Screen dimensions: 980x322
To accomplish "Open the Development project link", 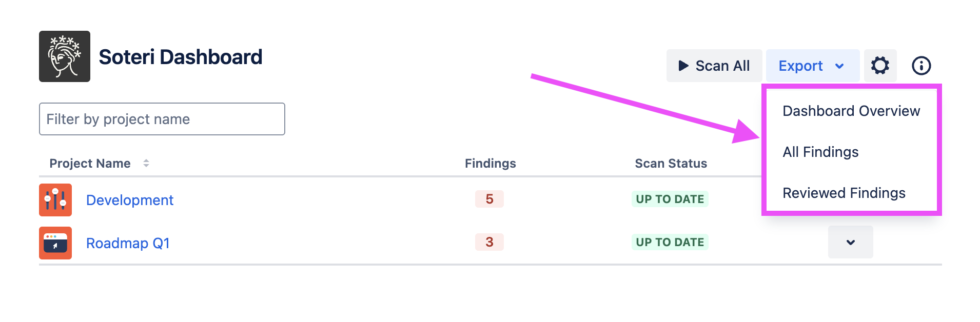I will (130, 200).
